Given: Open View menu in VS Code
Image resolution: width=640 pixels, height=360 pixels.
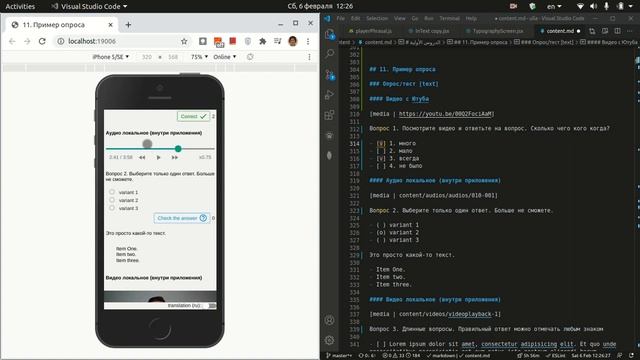Looking at the screenshot, I should coord(400,18).
